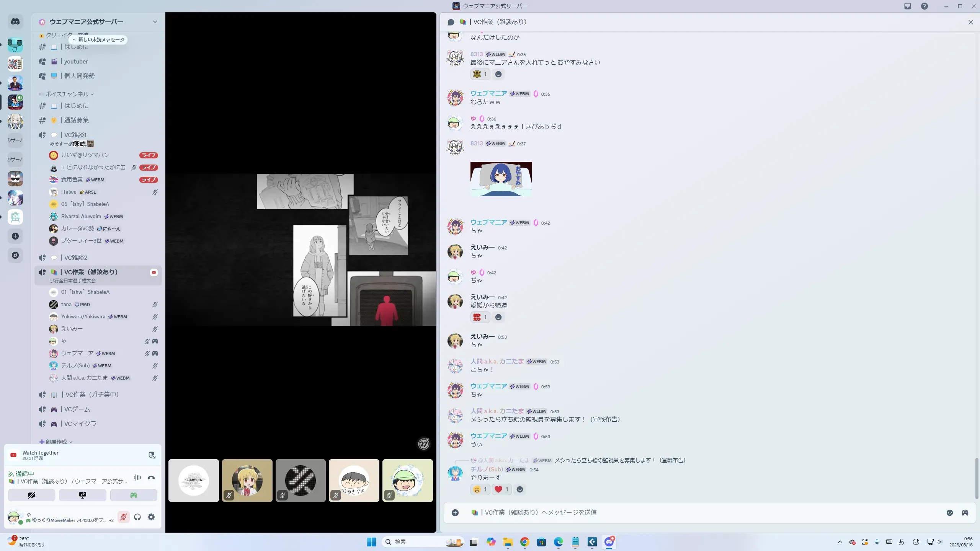Click the Explore discoverable servers compass icon
The image size is (980, 551).
pyautogui.click(x=15, y=255)
